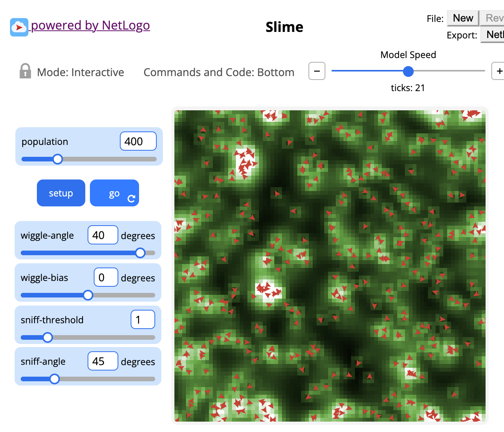Click the Mode lock icon
504x432 pixels.
25,71
